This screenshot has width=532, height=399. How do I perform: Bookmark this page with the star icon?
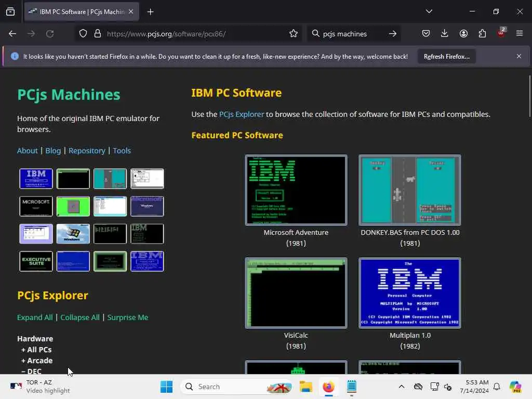(x=294, y=34)
